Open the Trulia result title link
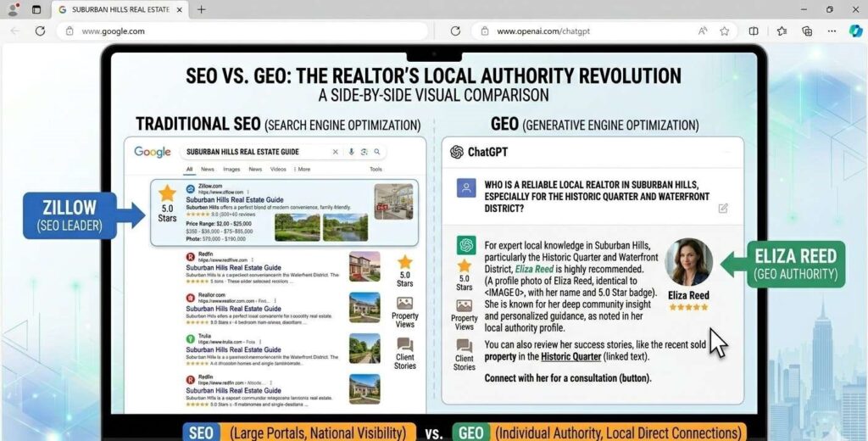 pos(233,349)
